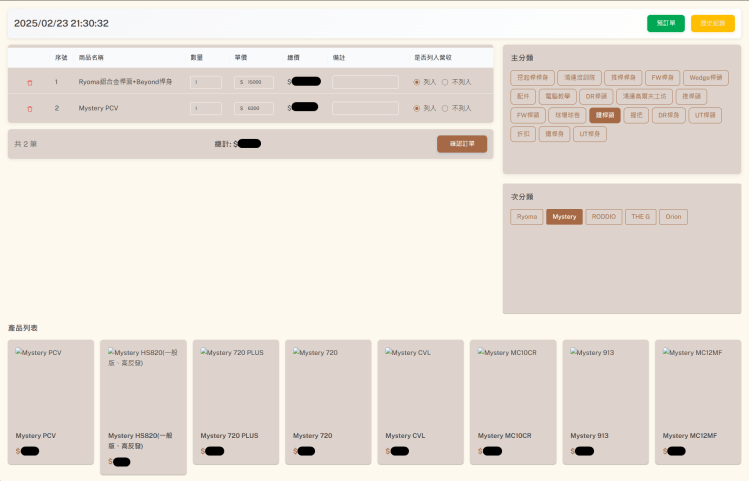The width and height of the screenshot is (749, 481).
Task: Click unit price field showing 15000
Action: (x=254, y=82)
